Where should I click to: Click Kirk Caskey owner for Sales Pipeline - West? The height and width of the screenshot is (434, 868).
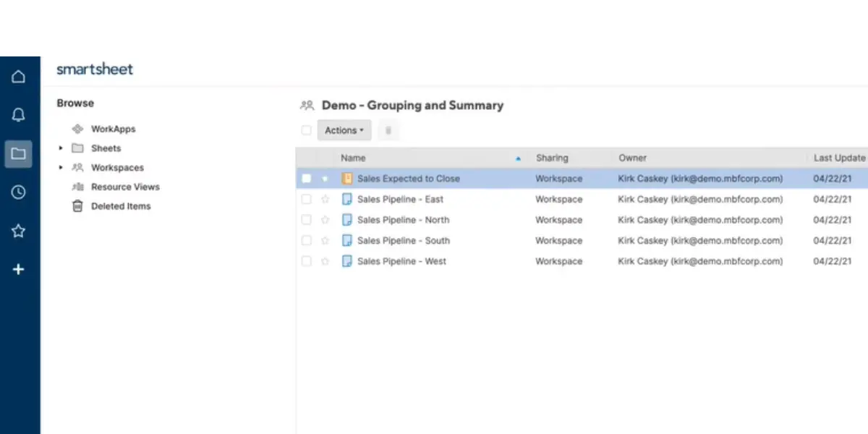pos(700,261)
